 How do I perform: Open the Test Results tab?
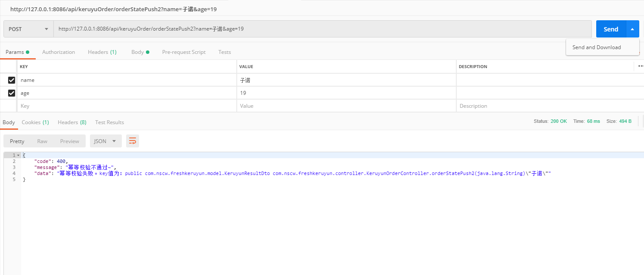(109, 122)
